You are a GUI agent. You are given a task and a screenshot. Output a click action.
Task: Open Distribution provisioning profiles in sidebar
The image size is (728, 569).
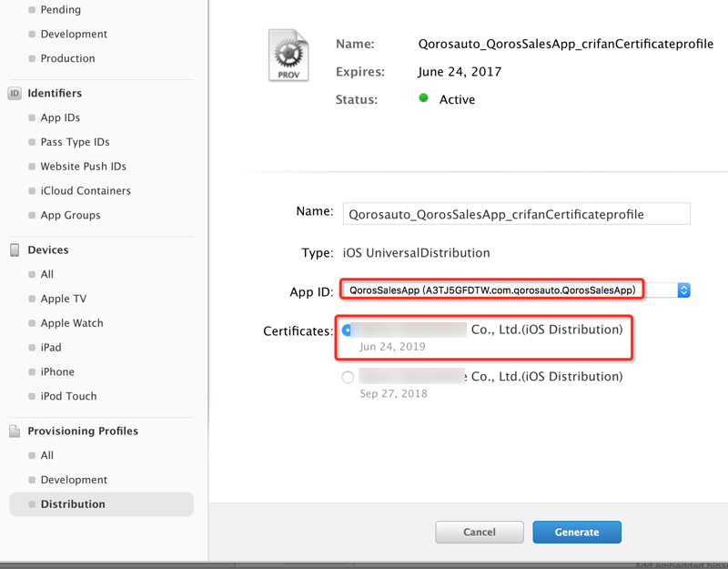[73, 504]
